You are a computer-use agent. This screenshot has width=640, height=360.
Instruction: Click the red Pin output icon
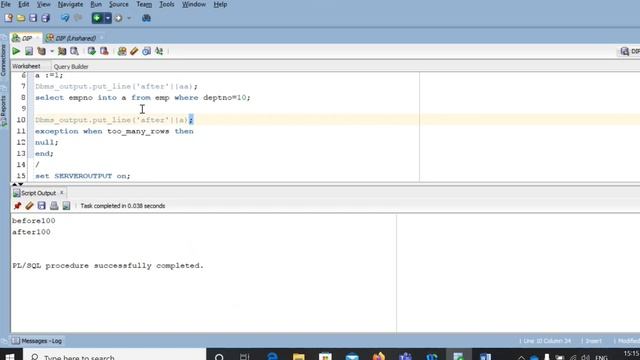coord(17,206)
